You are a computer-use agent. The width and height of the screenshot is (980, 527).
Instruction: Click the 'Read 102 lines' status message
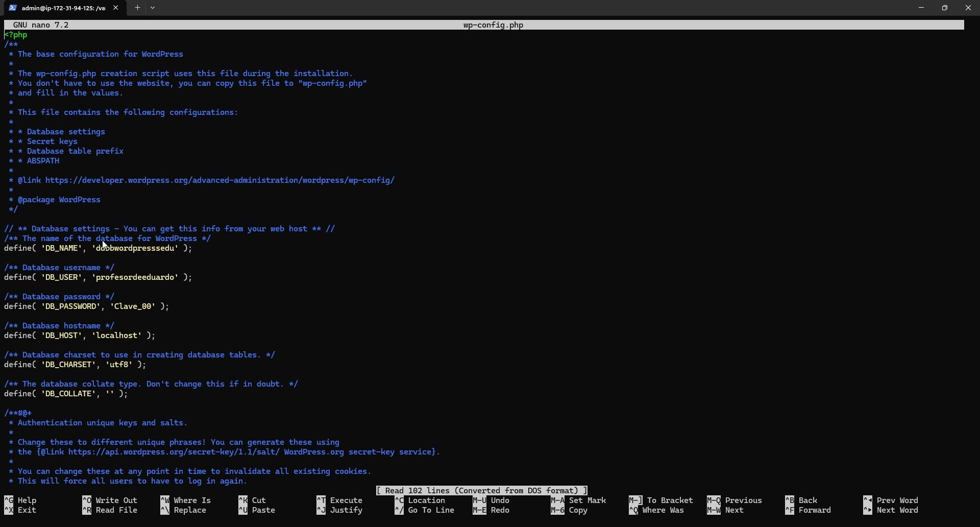point(482,491)
